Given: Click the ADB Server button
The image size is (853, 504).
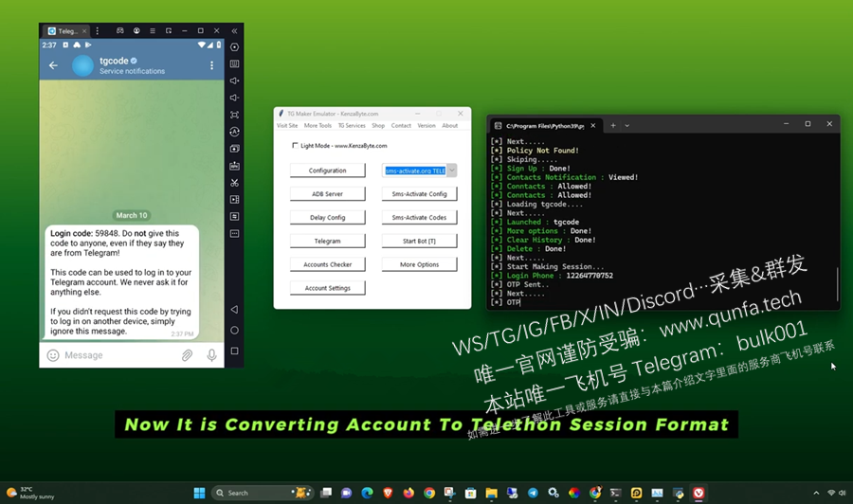Looking at the screenshot, I should click(328, 193).
